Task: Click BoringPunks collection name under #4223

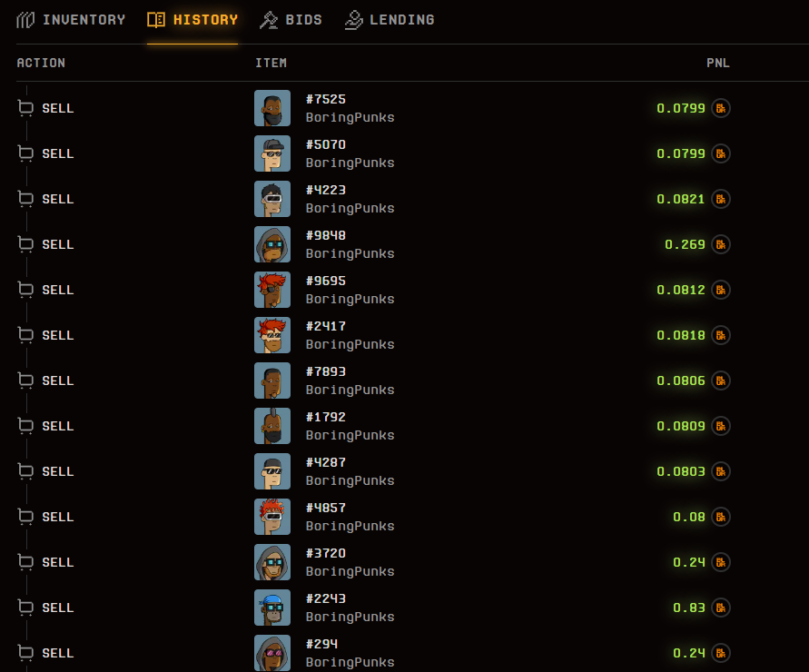Action: 350,209
